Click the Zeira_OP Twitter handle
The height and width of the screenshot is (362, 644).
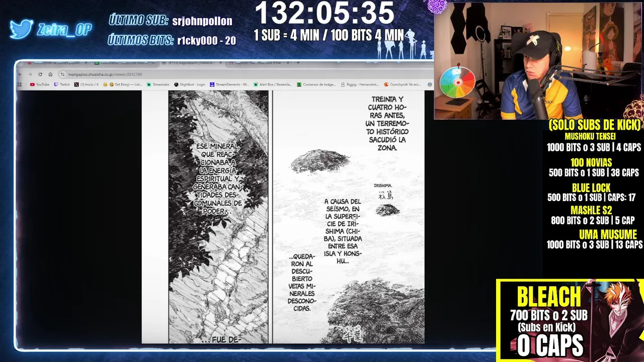[x=64, y=30]
